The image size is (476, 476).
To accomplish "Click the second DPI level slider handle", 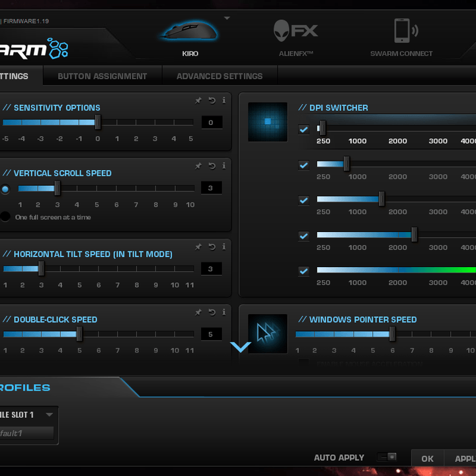I will [x=346, y=164].
